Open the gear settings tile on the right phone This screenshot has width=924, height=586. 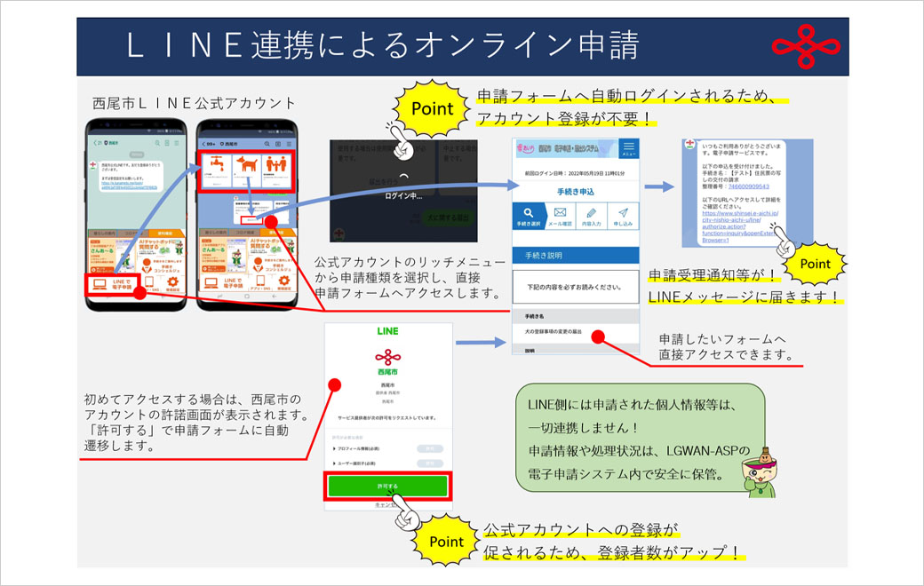point(283,283)
